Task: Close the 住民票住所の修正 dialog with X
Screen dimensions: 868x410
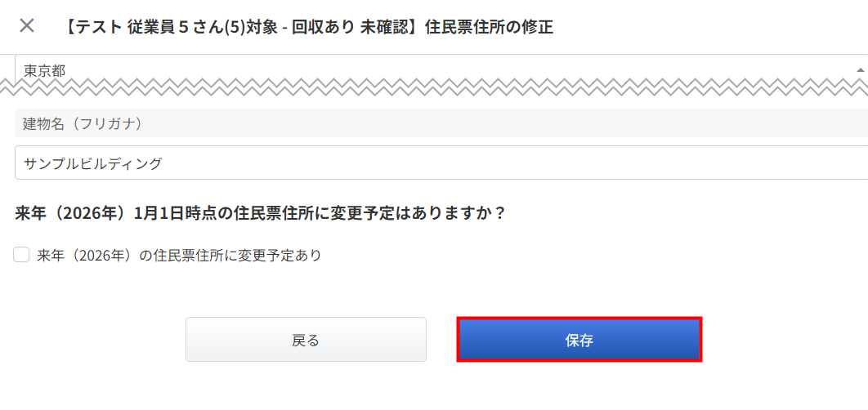Action: tap(27, 25)
